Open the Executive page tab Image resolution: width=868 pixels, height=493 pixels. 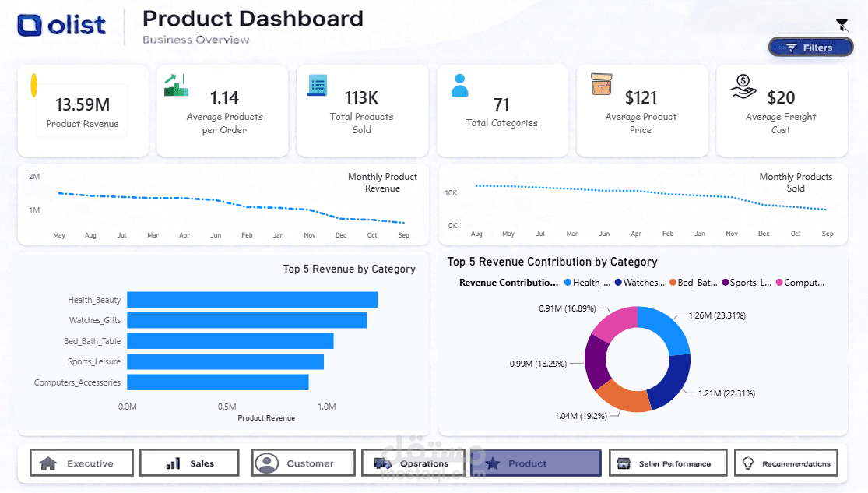(82, 463)
